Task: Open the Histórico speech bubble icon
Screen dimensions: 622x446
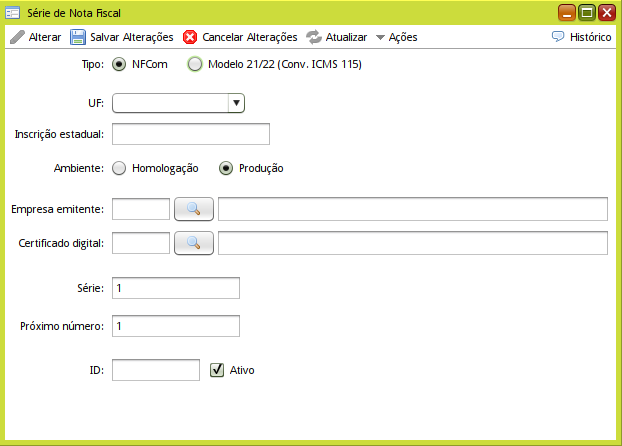Action: pyautogui.click(x=558, y=37)
